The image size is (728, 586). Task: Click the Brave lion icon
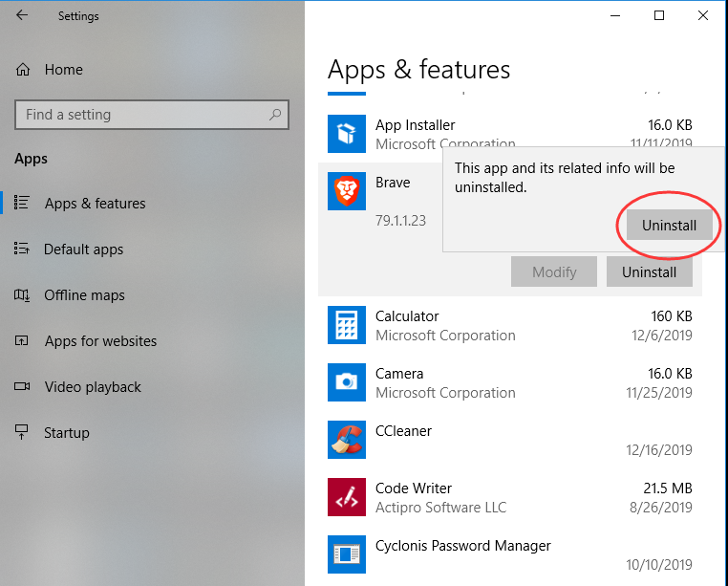[347, 191]
